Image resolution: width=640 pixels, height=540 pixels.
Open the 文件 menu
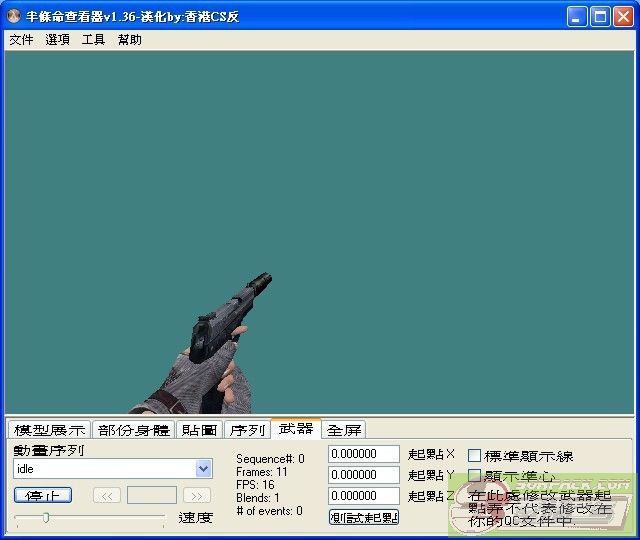pyautogui.click(x=21, y=40)
